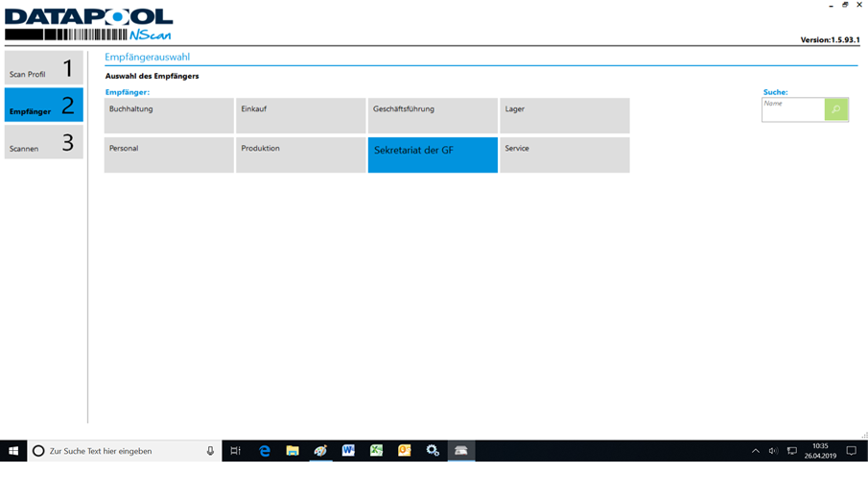Image resolution: width=868 pixels, height=499 pixels.
Task: Focus the Name search input field
Action: tap(792, 109)
